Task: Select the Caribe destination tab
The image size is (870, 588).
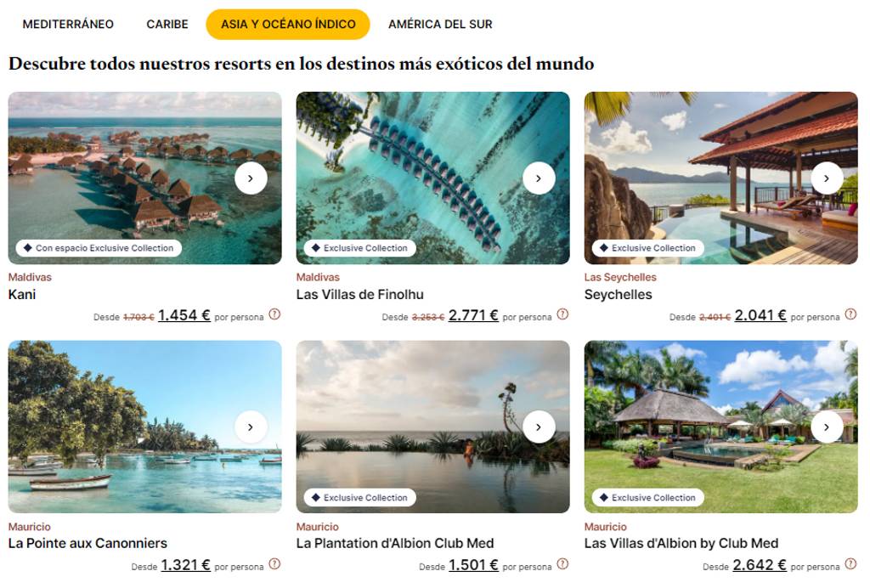Action: [x=167, y=25]
